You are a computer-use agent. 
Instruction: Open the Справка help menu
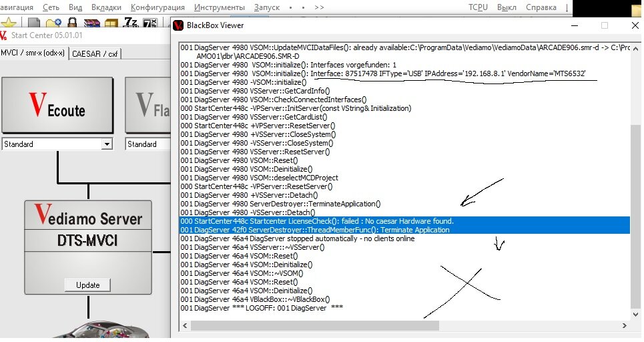point(541,7)
